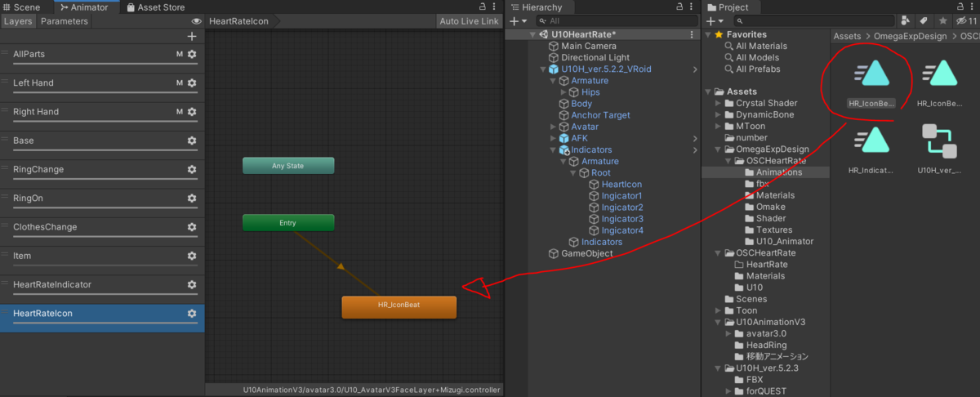
Task: Open settings gear for HeartRateIndicator layer
Action: [192, 285]
